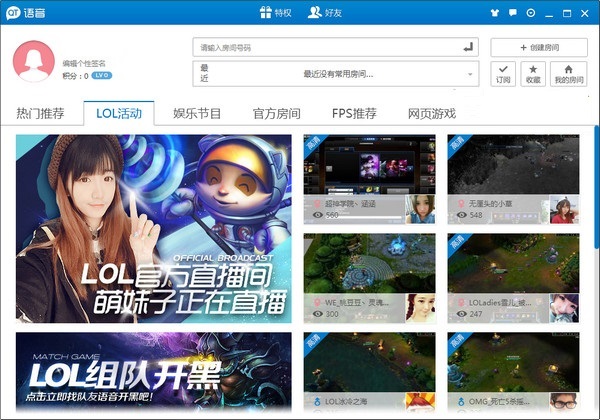
Task: Open the LOL组队开黑 banner
Action: point(153,371)
